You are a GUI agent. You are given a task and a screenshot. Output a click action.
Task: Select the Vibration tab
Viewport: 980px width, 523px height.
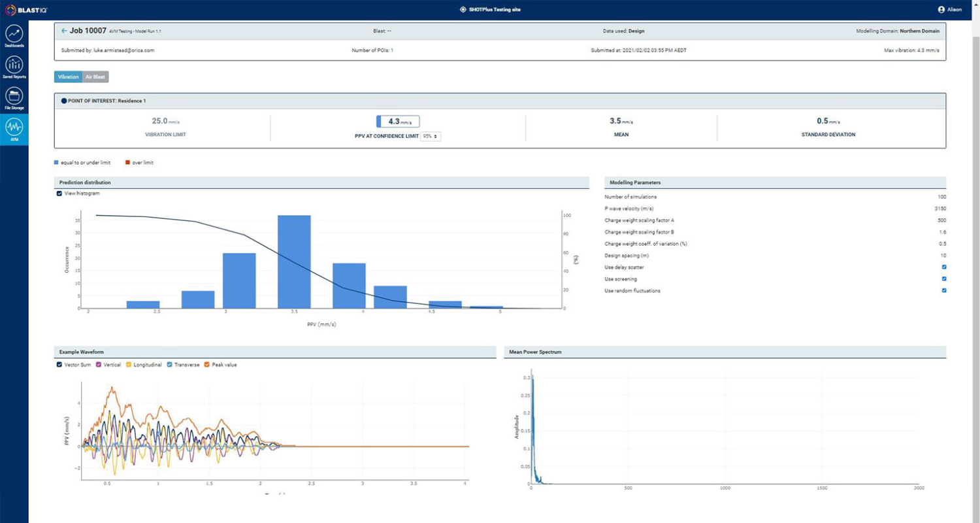pos(68,76)
